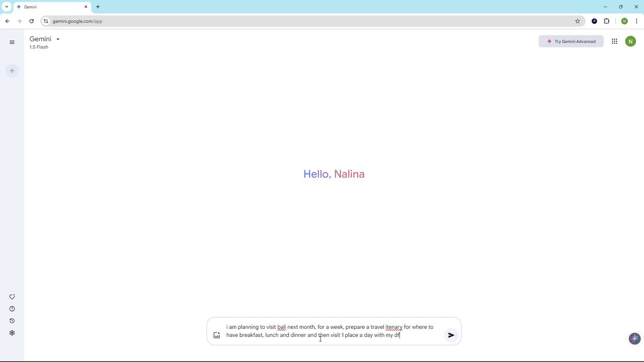Click into the prompt text input
The image size is (644, 362).
coord(332,331)
